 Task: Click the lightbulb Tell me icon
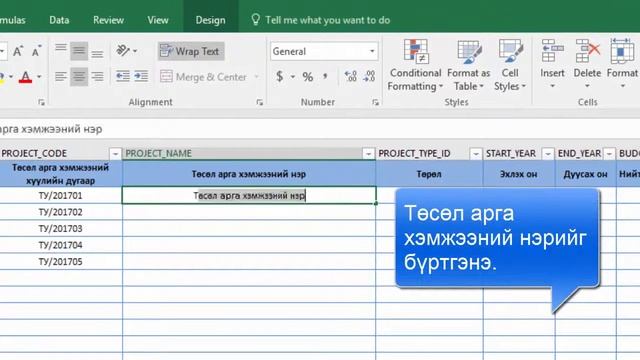(x=256, y=20)
